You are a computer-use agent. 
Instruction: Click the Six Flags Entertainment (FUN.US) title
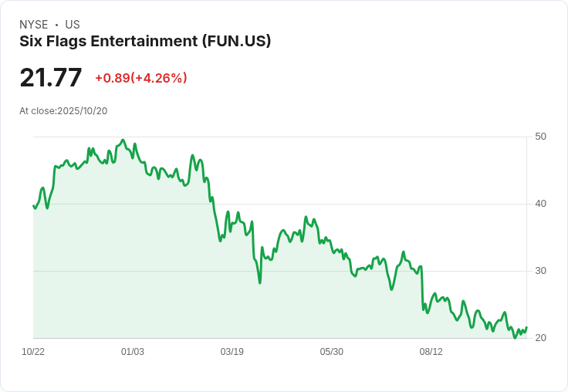pos(145,42)
